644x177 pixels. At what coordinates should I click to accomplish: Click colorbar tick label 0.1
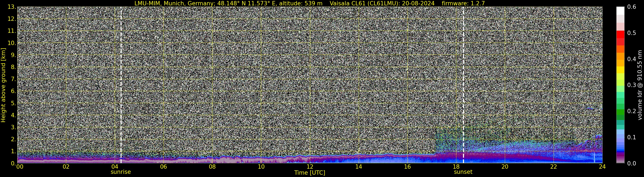[632, 137]
